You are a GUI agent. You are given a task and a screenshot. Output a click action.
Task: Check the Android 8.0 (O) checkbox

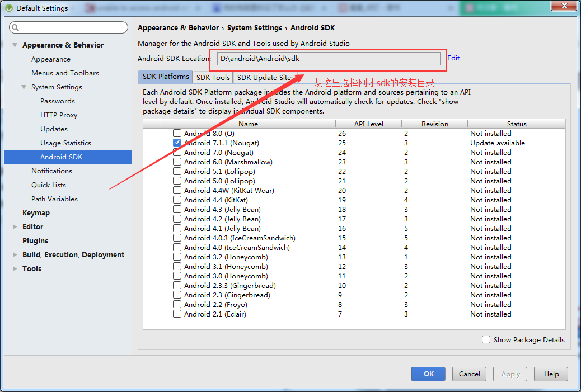point(177,133)
